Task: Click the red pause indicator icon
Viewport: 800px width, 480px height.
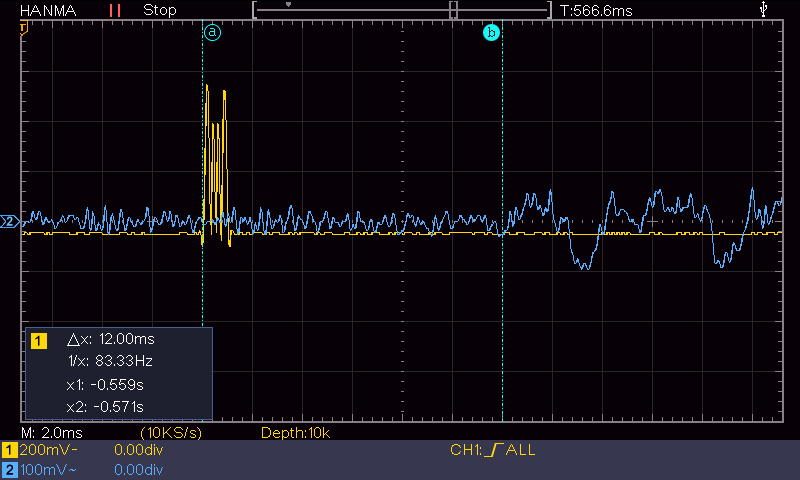Action: click(115, 10)
